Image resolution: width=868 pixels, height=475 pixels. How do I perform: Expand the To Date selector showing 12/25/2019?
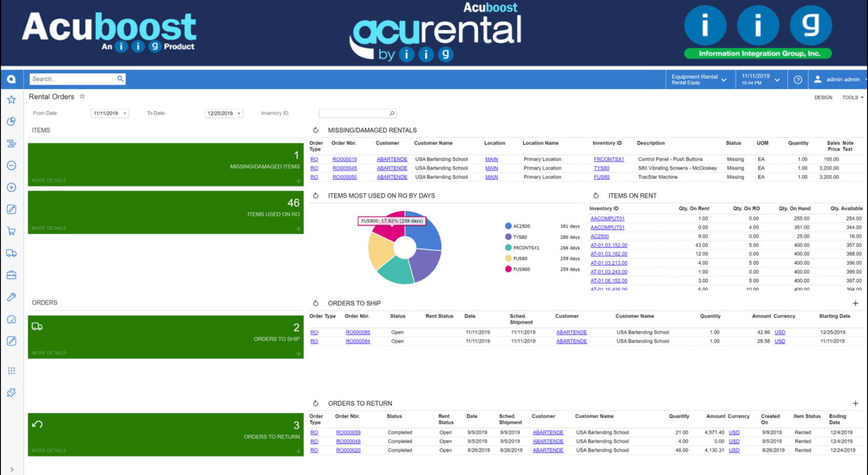click(x=238, y=113)
